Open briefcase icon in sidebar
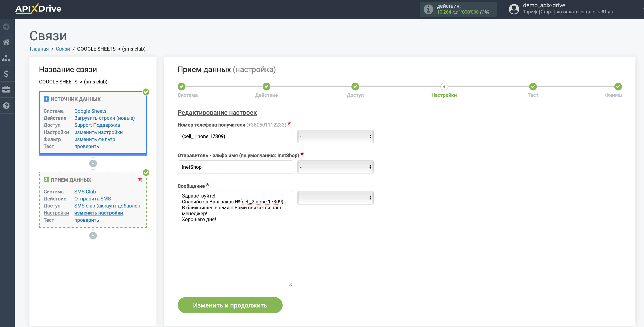Viewport: 644px width, 327px height. pos(6,89)
